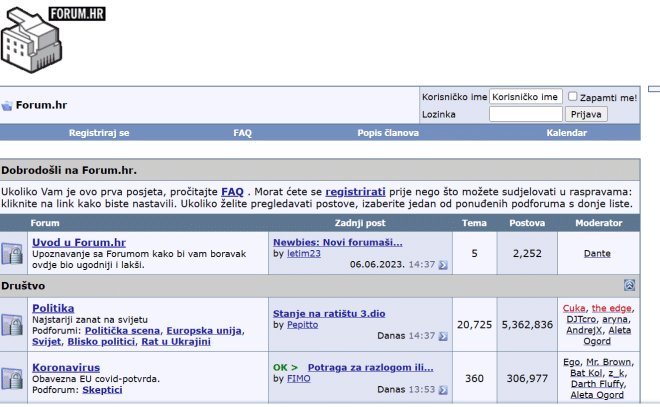Click the locked forum icon next to Koronavirus

point(12,378)
